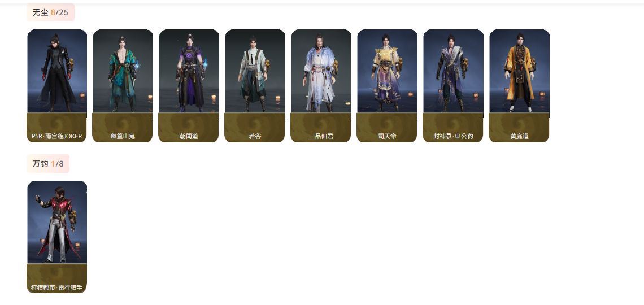The height and width of the screenshot is (305, 644).
Task: Click the 若谷 costume image
Action: pyautogui.click(x=255, y=86)
